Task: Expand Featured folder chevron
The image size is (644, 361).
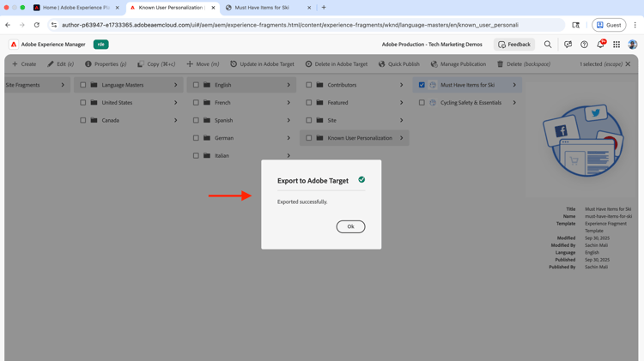Action: [x=402, y=103]
